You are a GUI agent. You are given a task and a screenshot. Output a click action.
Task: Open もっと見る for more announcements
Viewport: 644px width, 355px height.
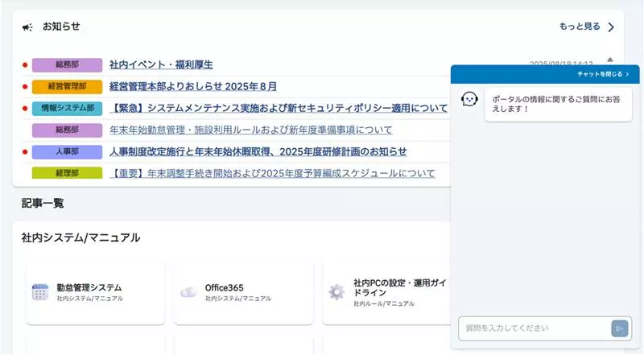tap(580, 27)
